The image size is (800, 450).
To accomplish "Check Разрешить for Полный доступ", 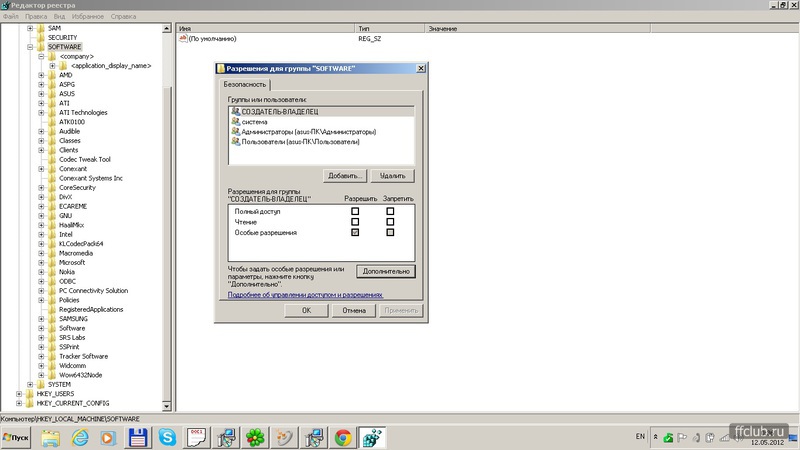I will pyautogui.click(x=355, y=211).
